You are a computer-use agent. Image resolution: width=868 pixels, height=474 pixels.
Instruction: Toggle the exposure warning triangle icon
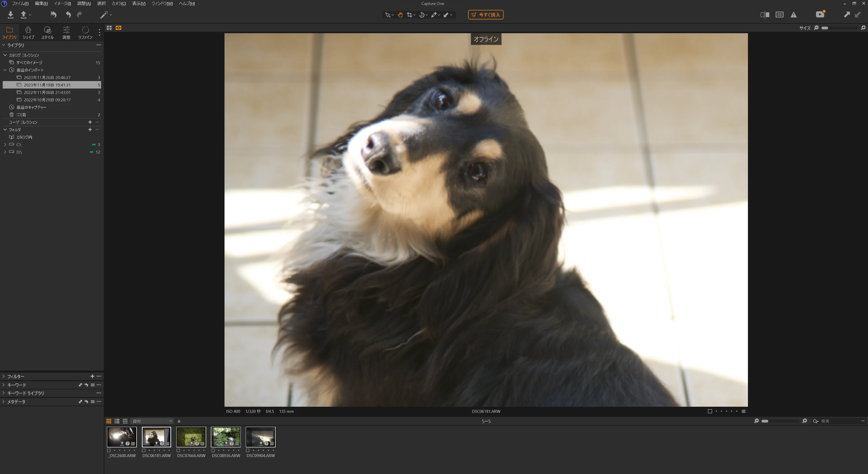tap(794, 14)
